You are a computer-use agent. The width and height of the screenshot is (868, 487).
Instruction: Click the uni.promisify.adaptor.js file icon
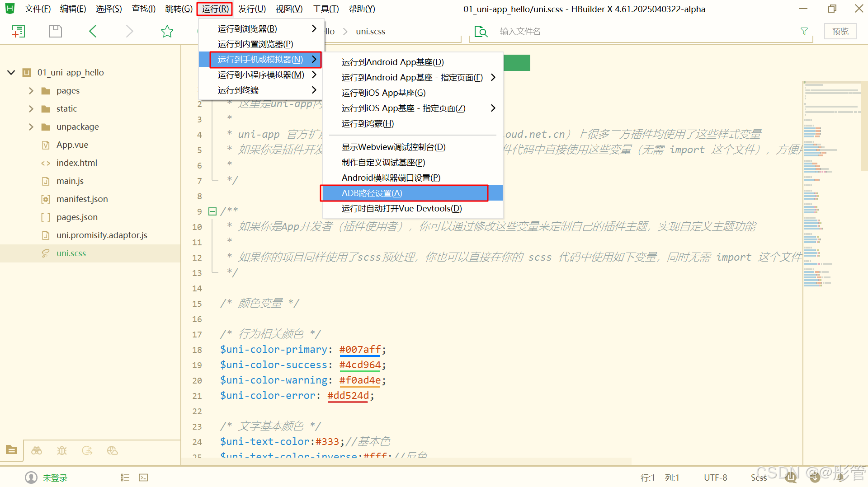[x=45, y=235]
